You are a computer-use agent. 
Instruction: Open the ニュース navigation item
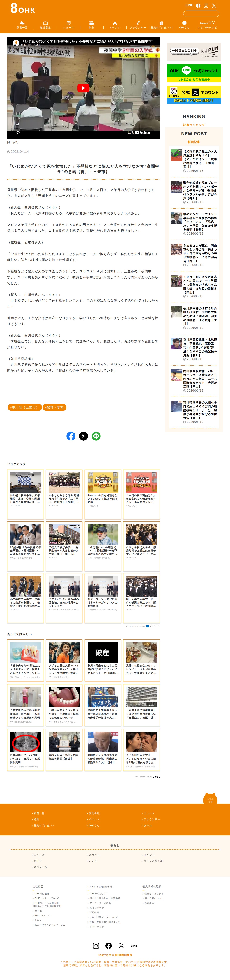point(68,25)
